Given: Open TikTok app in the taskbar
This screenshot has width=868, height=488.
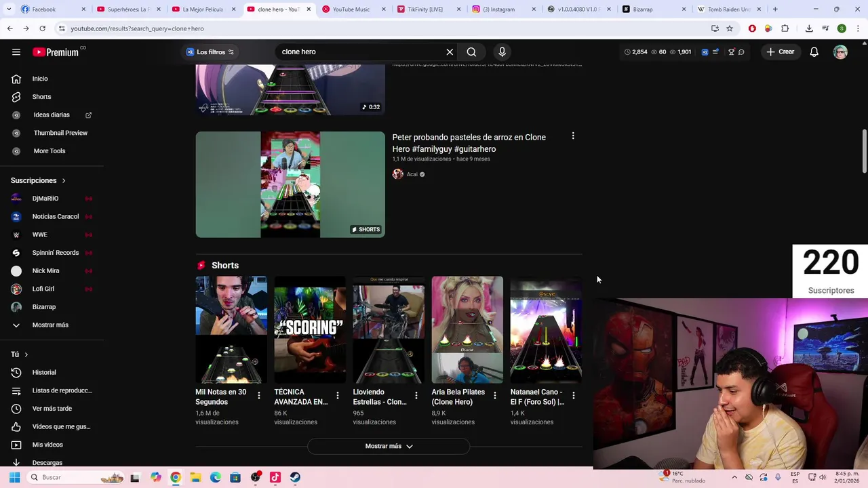Looking at the screenshot, I should point(275,477).
